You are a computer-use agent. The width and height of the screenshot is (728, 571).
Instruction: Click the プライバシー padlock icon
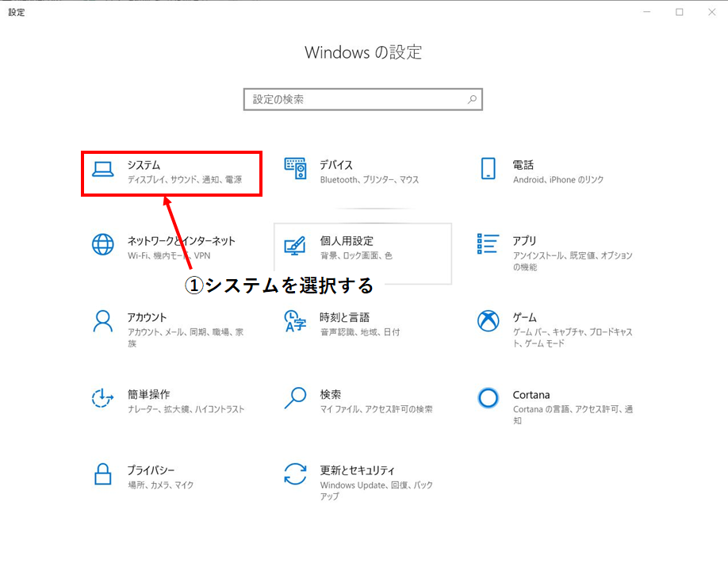(102, 474)
